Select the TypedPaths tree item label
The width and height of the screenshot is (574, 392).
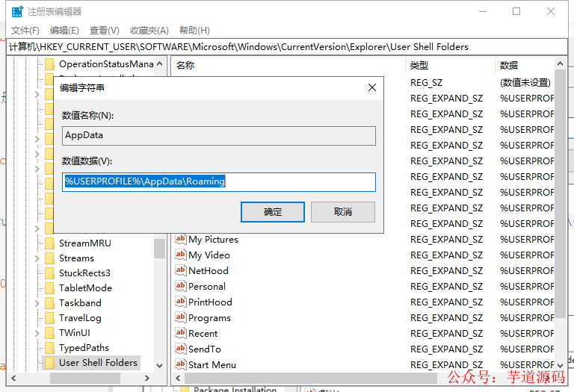pyautogui.click(x=84, y=348)
